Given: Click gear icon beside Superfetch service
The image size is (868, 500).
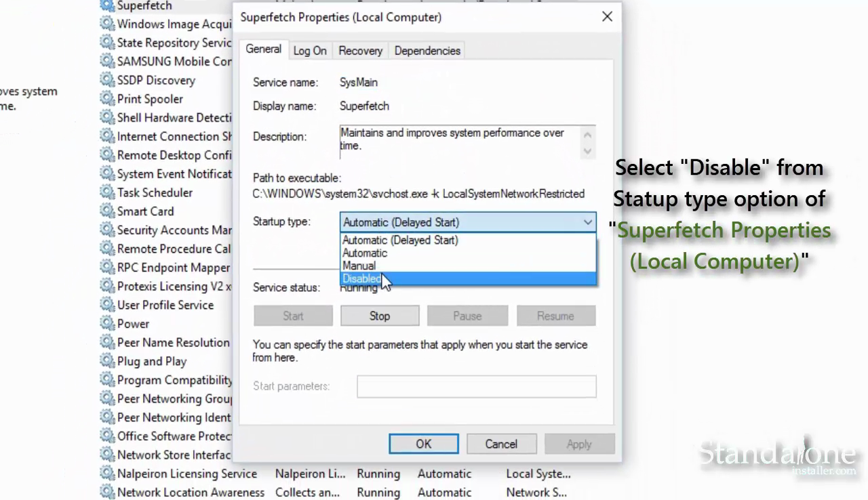Looking at the screenshot, I should point(107,6).
